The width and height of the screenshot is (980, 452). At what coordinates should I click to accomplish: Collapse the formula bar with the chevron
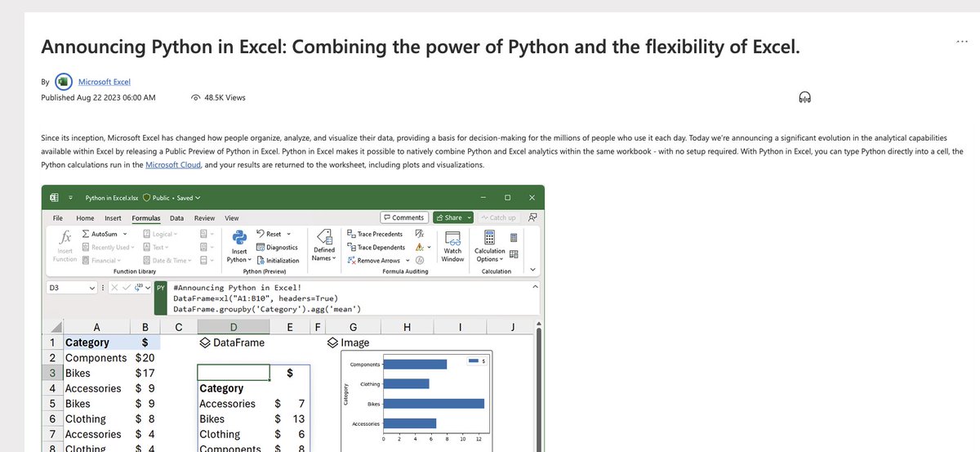coord(536,287)
